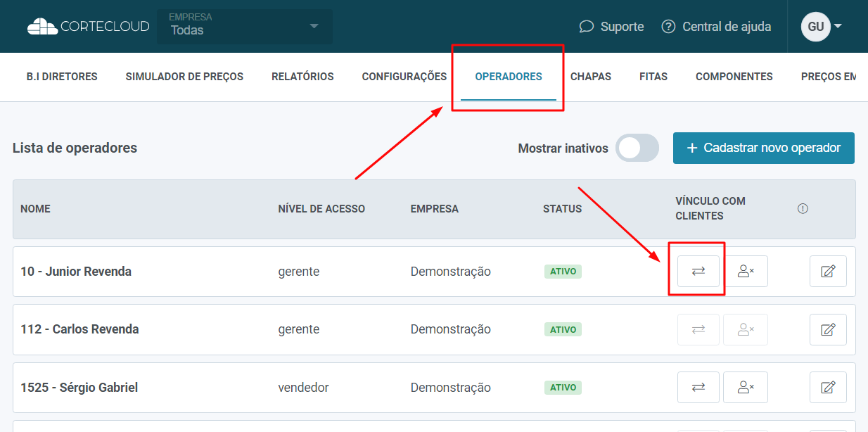Open Suporte chat link

[611, 26]
